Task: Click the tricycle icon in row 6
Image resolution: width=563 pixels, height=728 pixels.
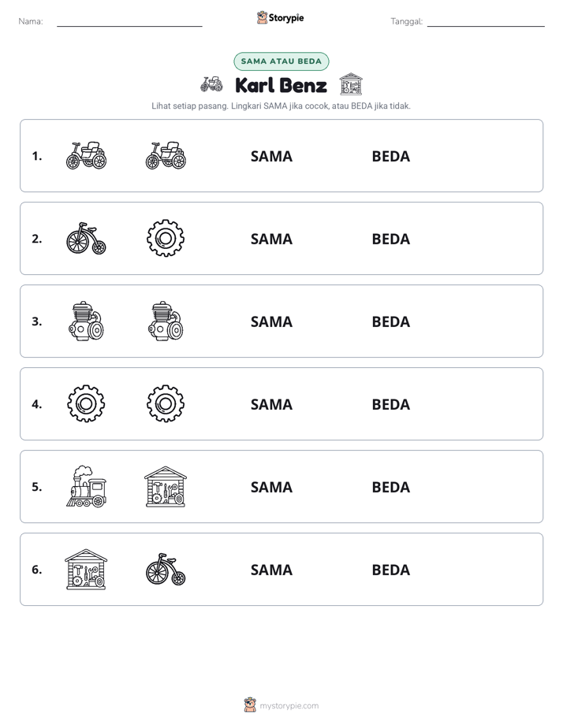Action: pyautogui.click(x=166, y=569)
